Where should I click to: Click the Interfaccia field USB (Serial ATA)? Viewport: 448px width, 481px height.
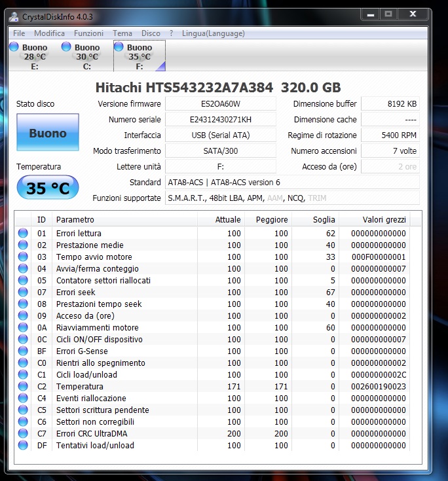(221, 135)
